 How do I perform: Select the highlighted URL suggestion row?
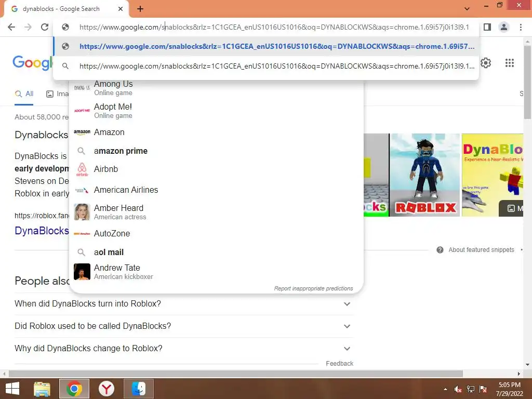click(266, 46)
